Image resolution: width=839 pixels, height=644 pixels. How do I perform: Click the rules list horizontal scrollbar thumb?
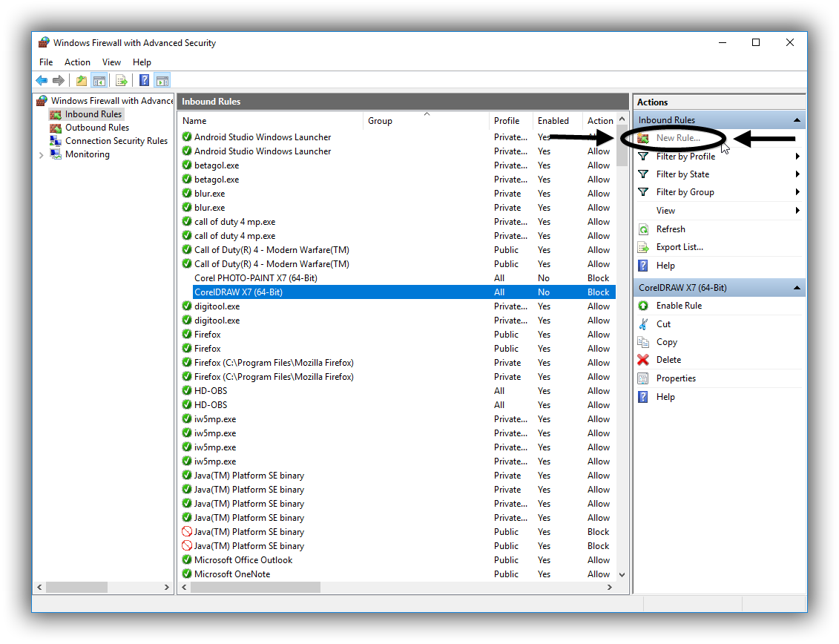coord(255,588)
